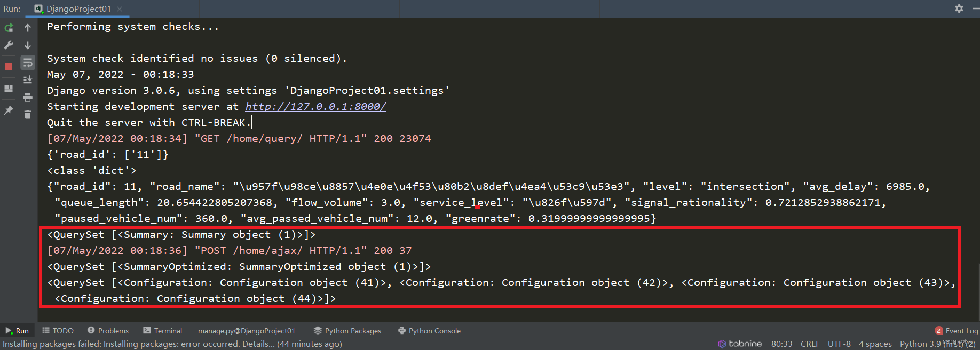Image resolution: width=980 pixels, height=350 pixels.
Task: Click the GET /home/query/ log line
Action: 239,138
